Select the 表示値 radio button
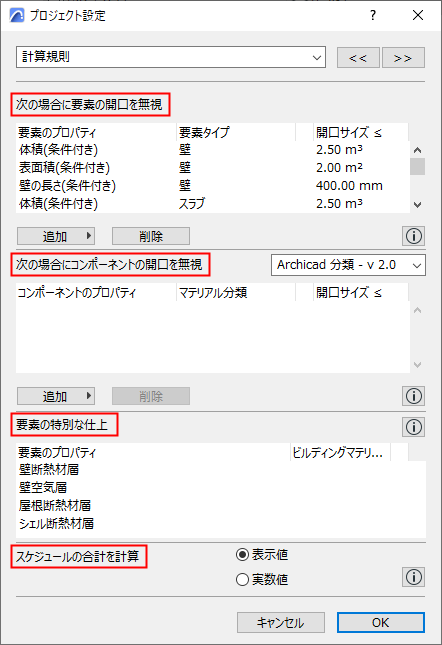Image resolution: width=442 pixels, height=645 pixels. click(242, 555)
